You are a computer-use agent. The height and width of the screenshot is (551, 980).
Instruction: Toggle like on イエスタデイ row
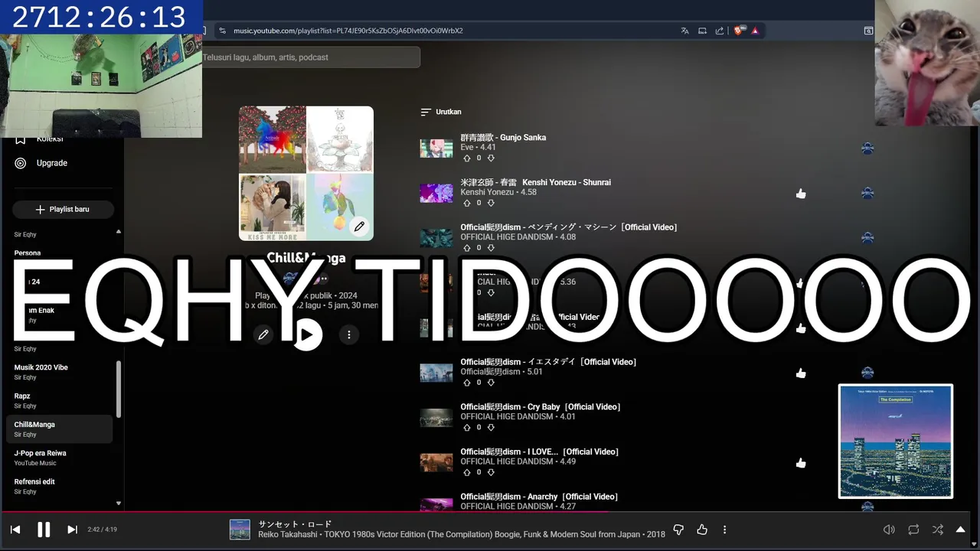801,373
